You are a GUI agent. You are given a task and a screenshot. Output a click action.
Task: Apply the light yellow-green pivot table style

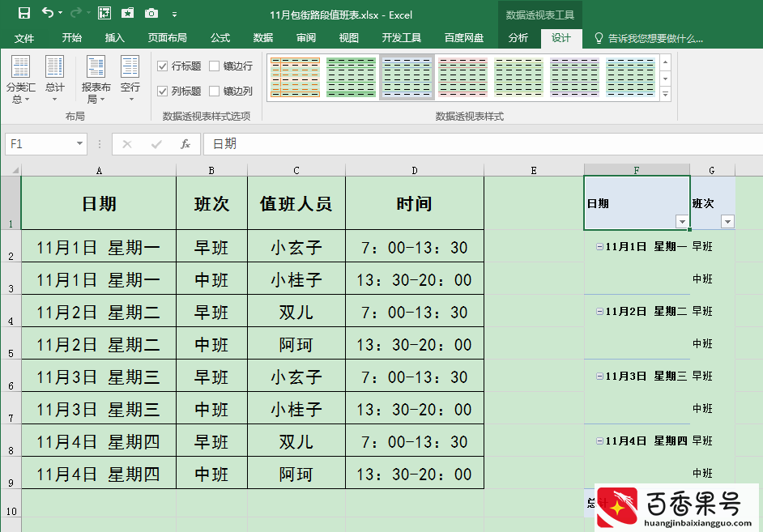[x=518, y=77]
